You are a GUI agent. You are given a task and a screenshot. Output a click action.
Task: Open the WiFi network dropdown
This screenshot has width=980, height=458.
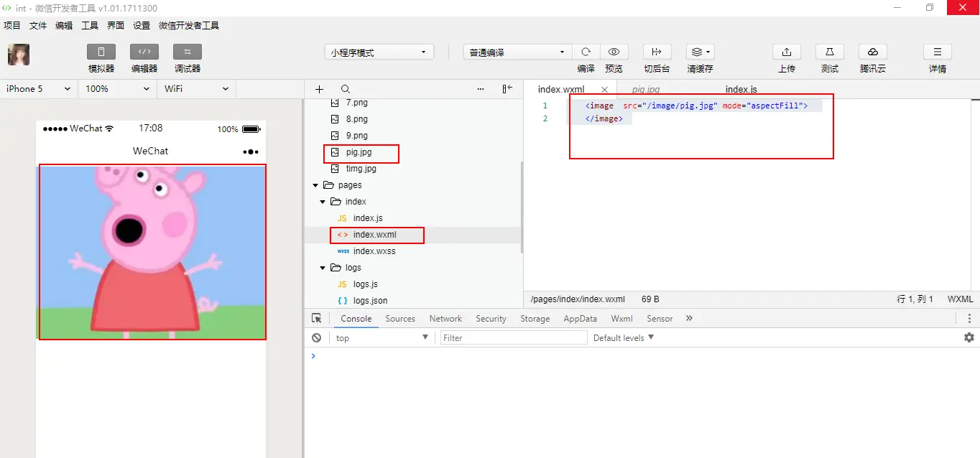pos(196,89)
